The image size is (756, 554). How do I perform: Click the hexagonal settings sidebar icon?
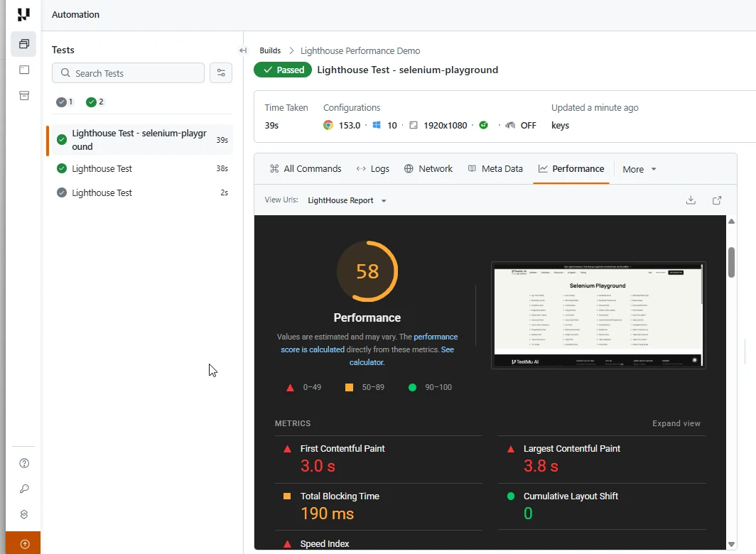point(24,514)
